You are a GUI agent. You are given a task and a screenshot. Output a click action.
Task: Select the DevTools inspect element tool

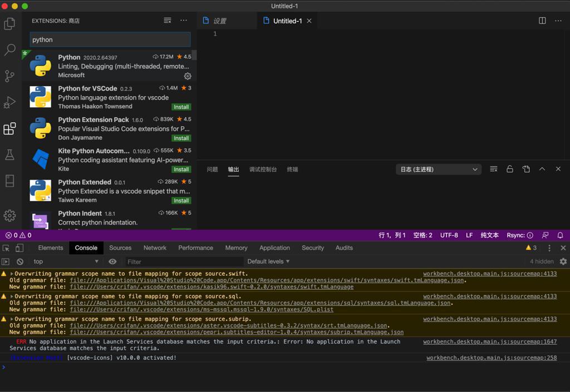point(6,248)
